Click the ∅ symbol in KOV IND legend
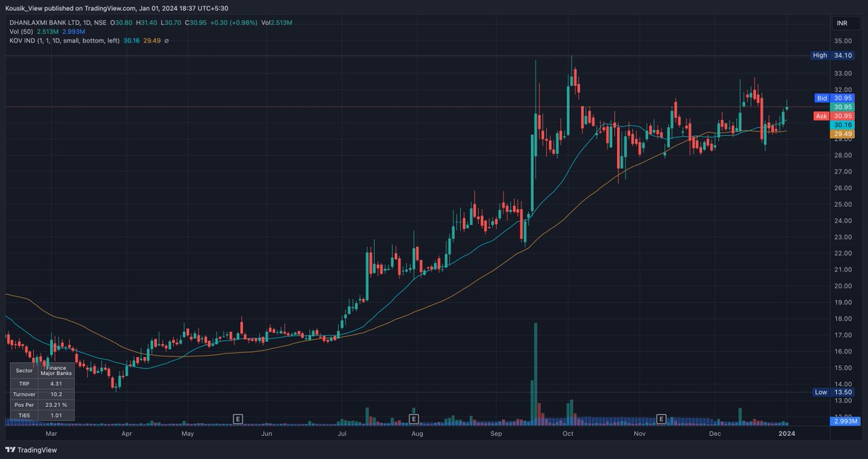 point(167,40)
